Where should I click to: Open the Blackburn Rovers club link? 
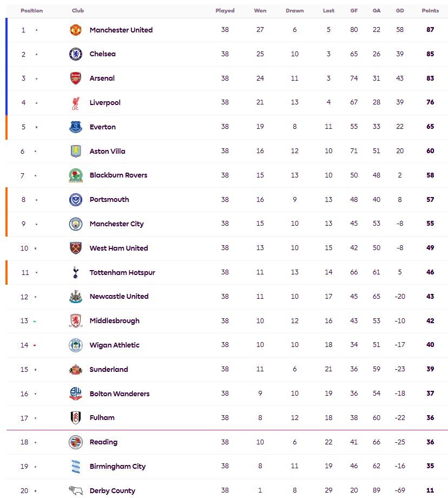(x=118, y=175)
